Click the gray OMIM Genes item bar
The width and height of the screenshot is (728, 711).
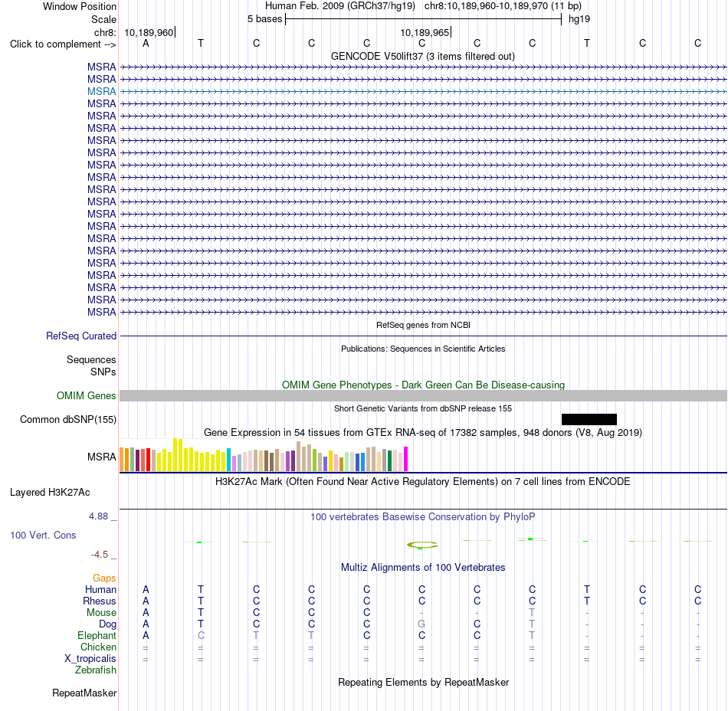423,396
